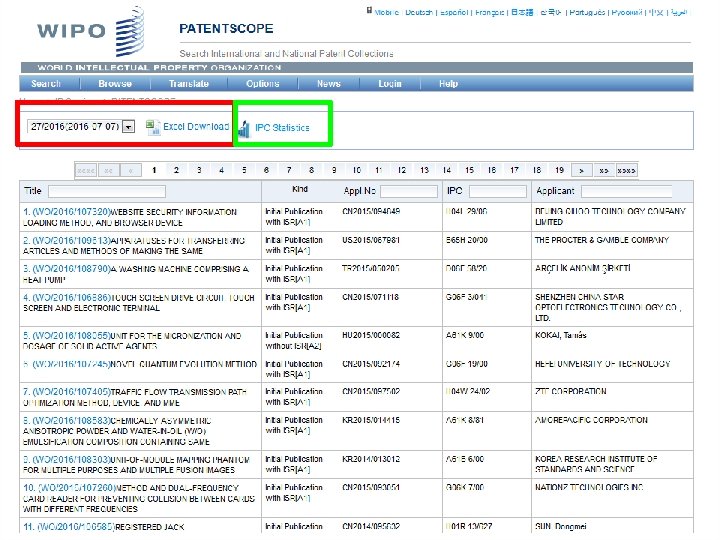The image size is (720, 540).
Task: Go to results page 15
Action: tap(469, 170)
